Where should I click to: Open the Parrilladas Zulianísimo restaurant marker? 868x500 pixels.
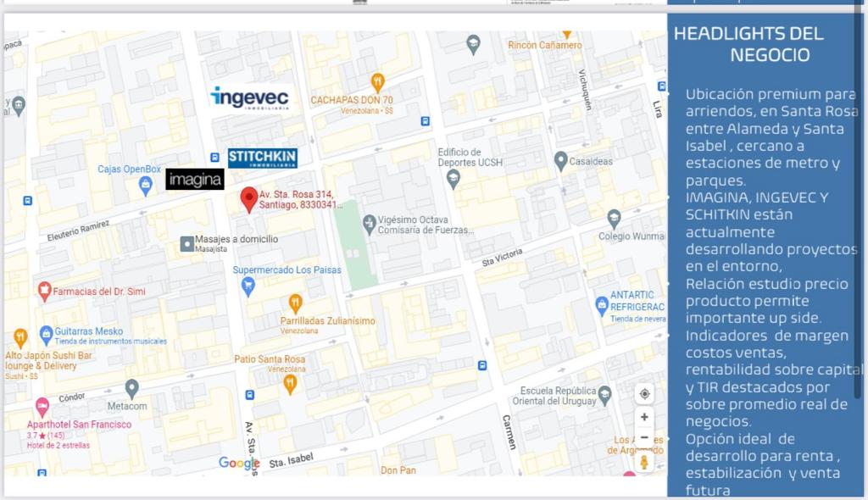coord(295,303)
